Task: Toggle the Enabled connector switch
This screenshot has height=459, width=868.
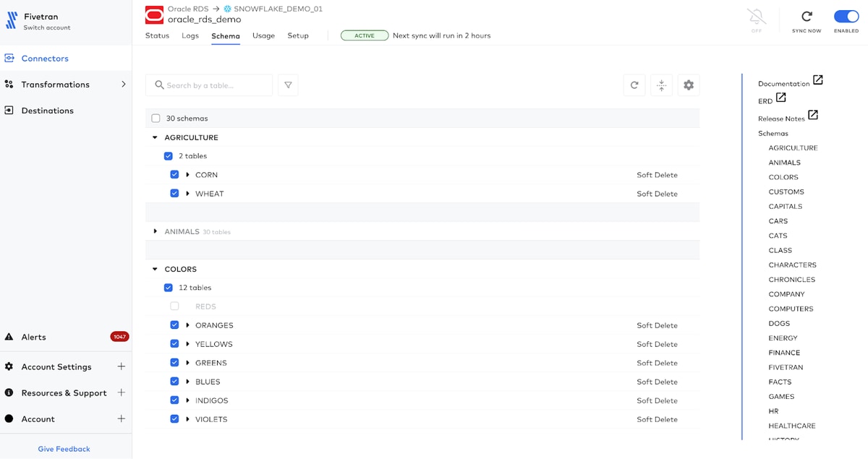Action: pyautogui.click(x=846, y=17)
